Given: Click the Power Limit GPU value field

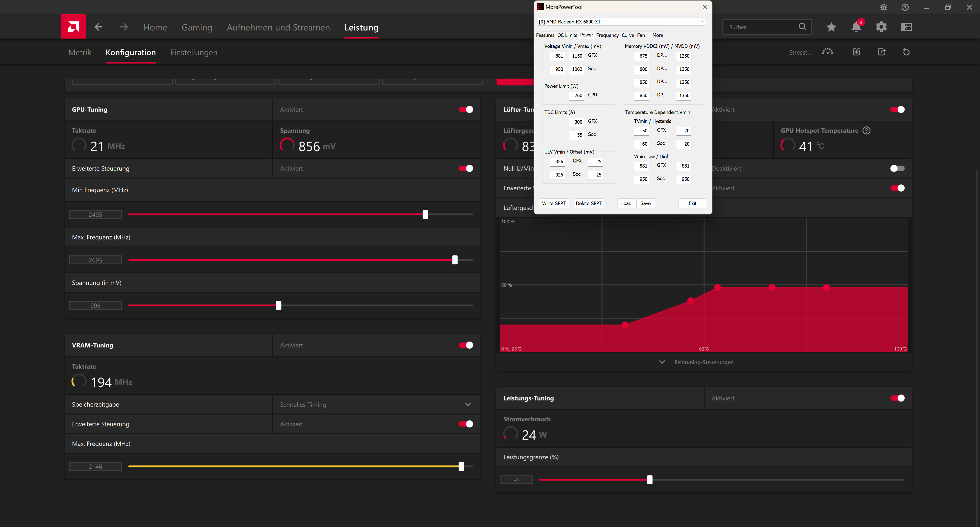Looking at the screenshot, I should 577,95.
